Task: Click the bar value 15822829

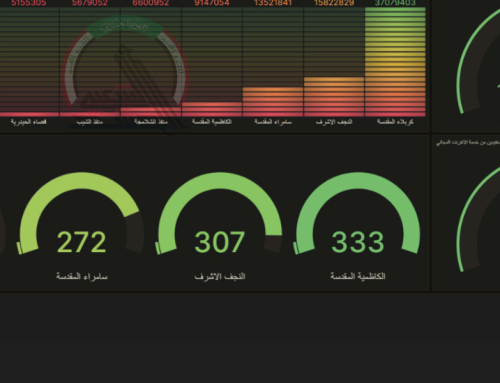Action: 334,3
